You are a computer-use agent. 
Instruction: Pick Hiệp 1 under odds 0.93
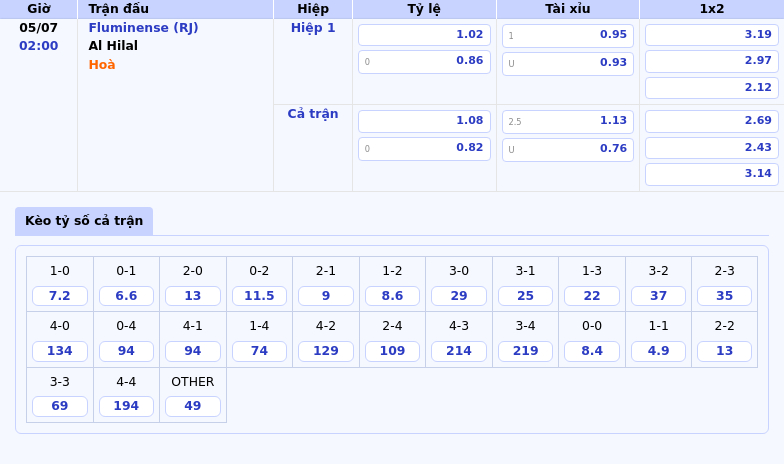click(x=568, y=64)
